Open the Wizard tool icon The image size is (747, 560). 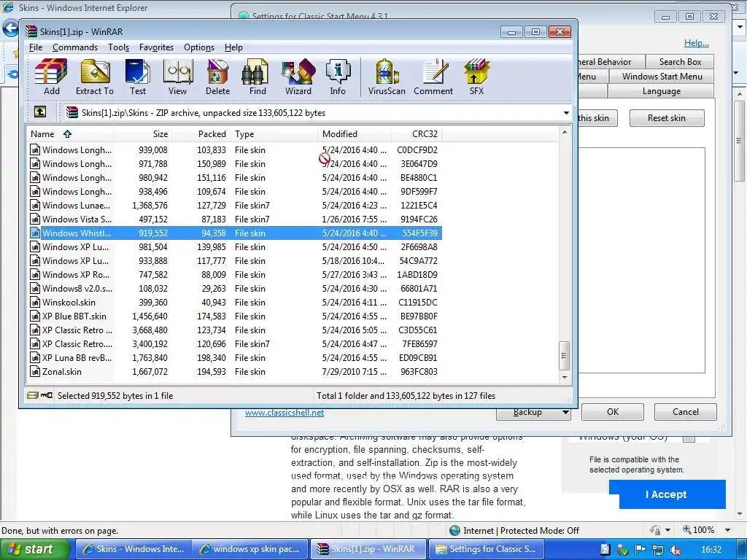tap(298, 71)
